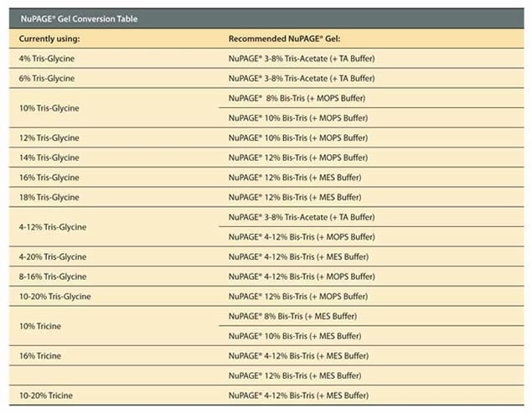Select the 6% Tris-Glycine row label
Screen dimensions: 532x414
(47, 79)
